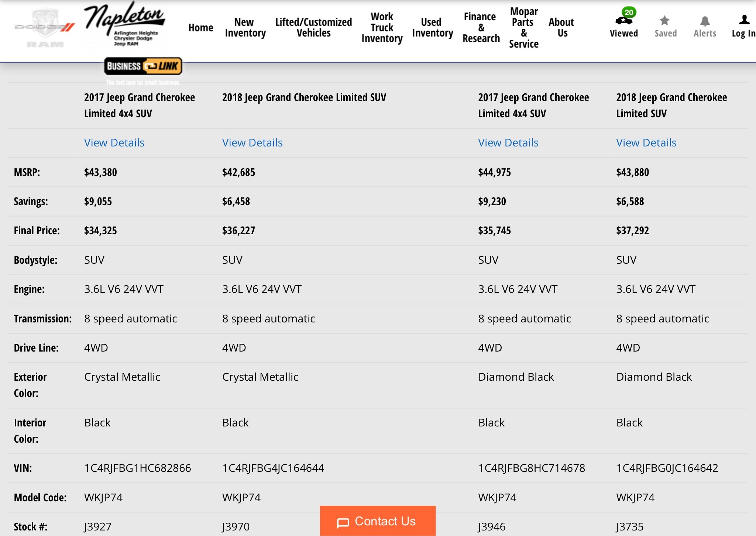Open the Viewed vehicles car icon
The image size is (756, 536).
[x=624, y=21]
